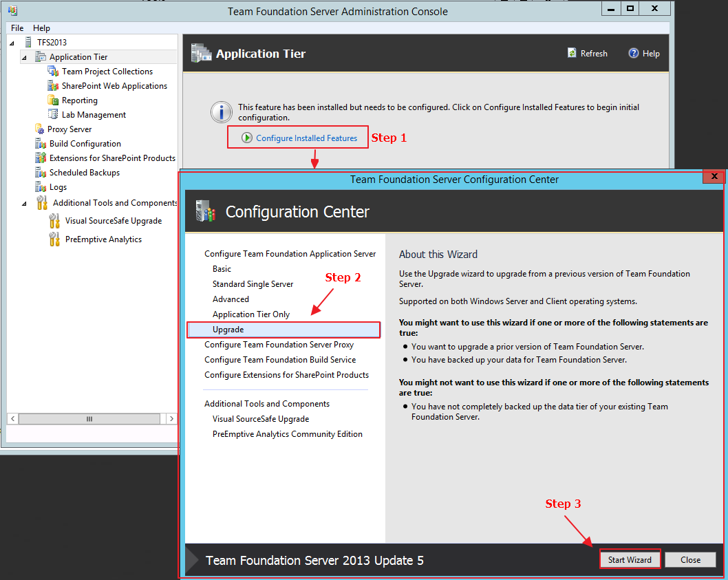The image size is (728, 580).
Task: Click the SharePoint Web Applications icon
Action: (x=53, y=85)
